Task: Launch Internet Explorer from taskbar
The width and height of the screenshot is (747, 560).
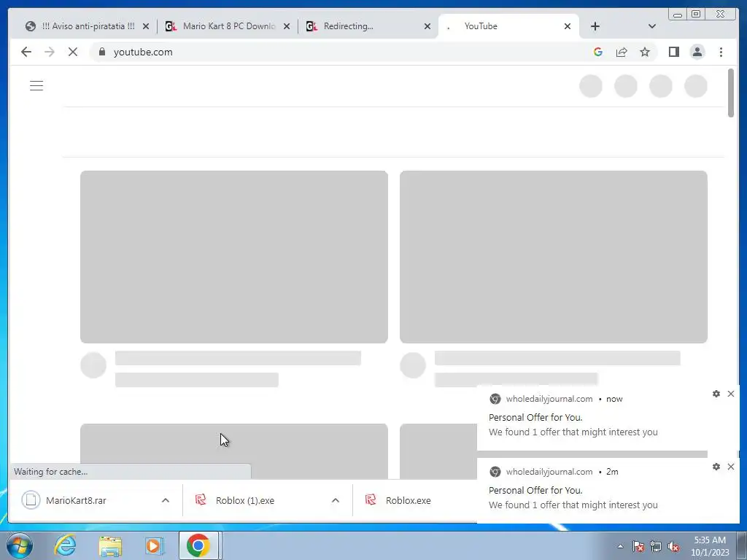Action: click(x=65, y=545)
